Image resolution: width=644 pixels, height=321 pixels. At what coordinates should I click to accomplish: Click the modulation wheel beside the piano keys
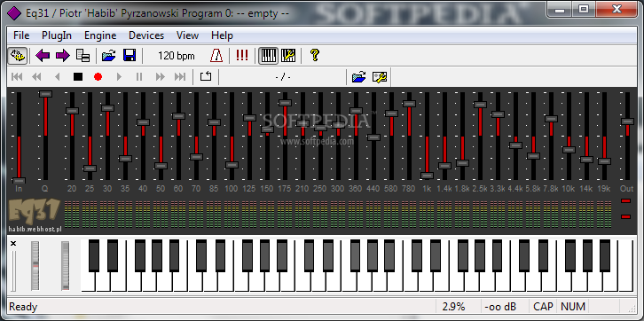66,266
